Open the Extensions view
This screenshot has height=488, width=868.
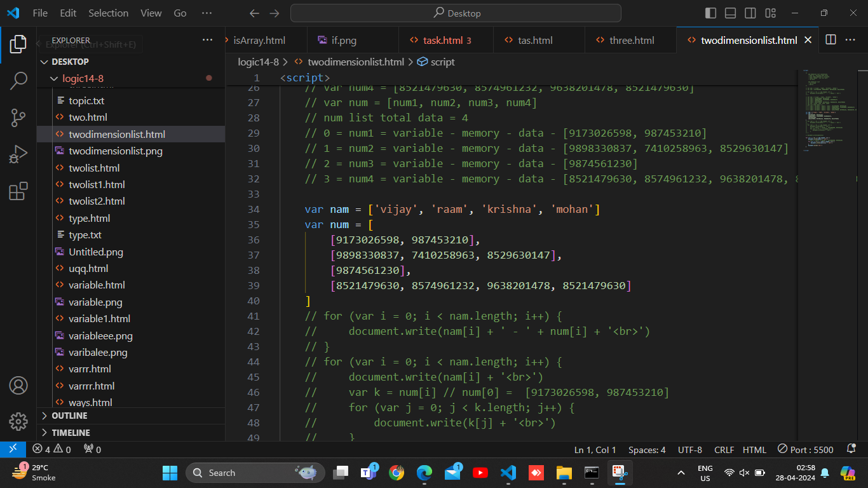[x=18, y=191]
